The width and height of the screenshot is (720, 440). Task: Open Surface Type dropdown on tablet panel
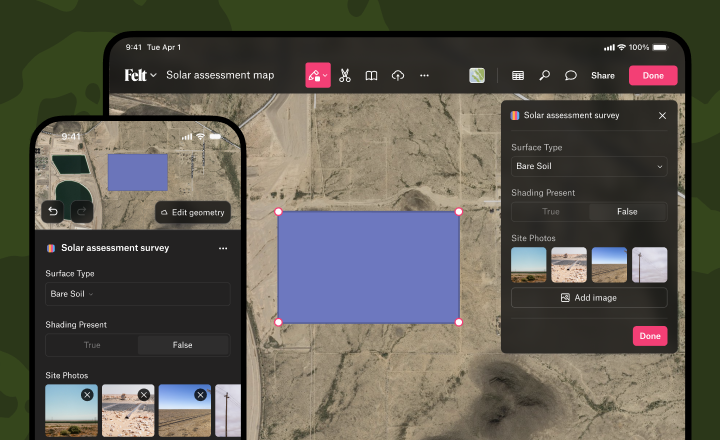[x=589, y=166]
